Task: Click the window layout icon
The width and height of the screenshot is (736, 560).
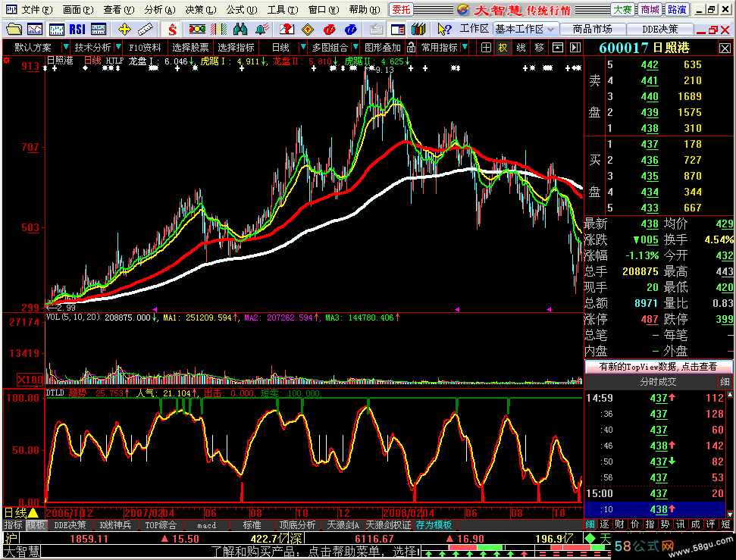Action: (x=398, y=29)
